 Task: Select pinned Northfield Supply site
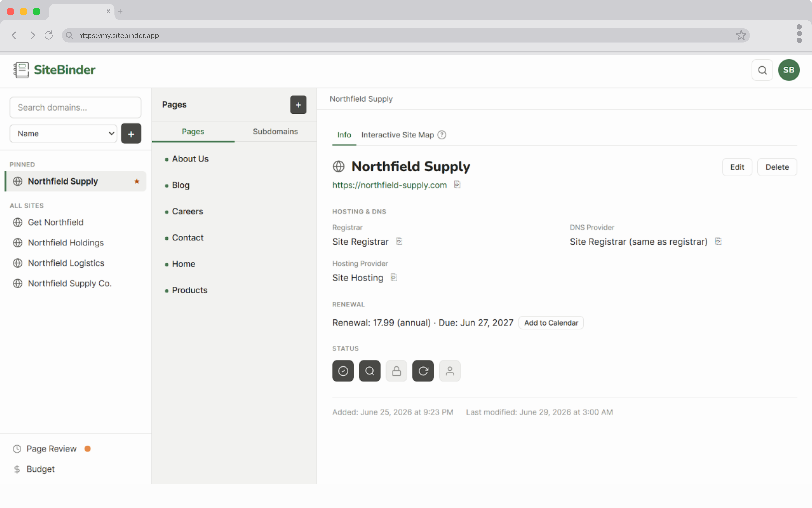pyautogui.click(x=76, y=181)
